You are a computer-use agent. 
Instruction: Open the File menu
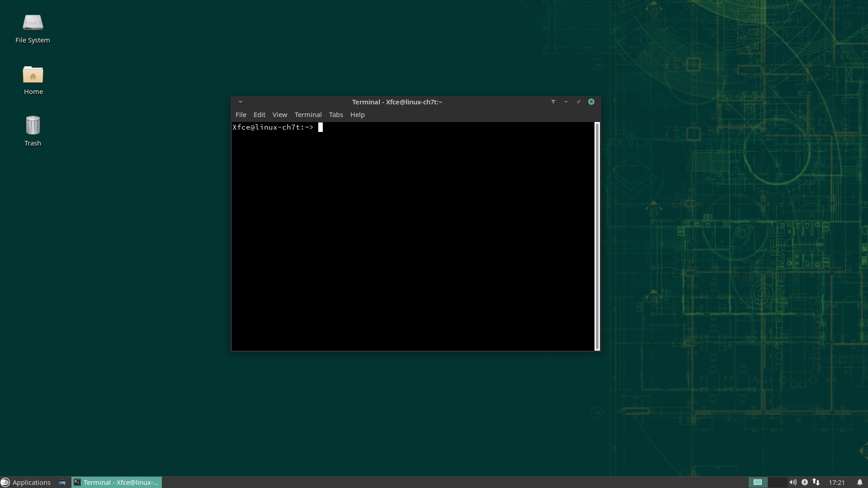(241, 115)
